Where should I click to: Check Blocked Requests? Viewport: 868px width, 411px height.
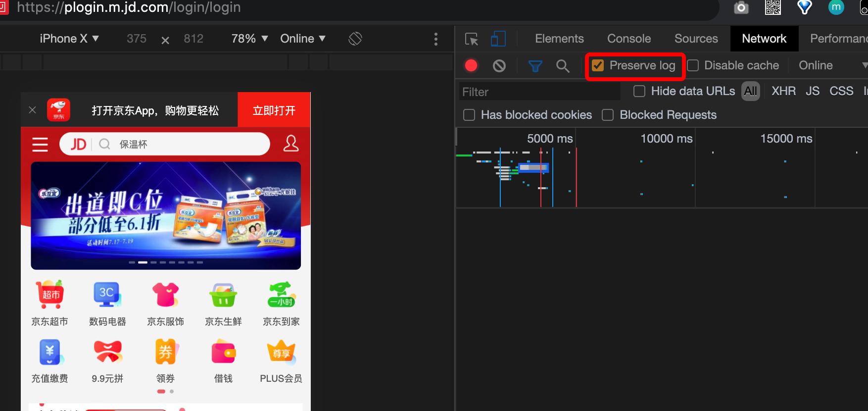coord(608,115)
